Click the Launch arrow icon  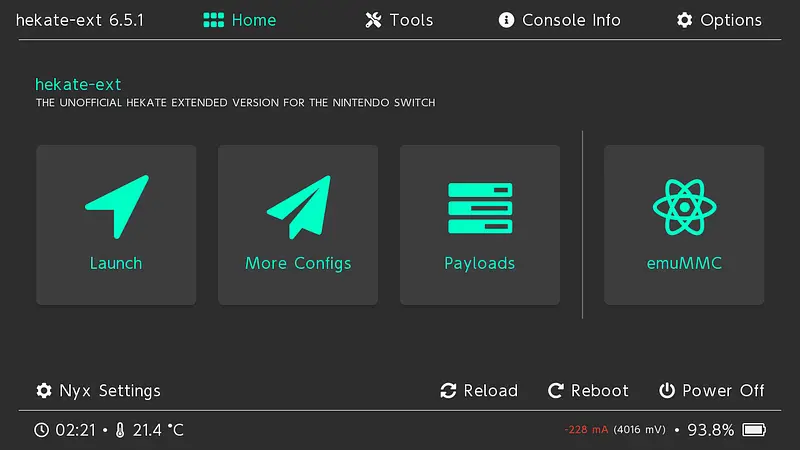[117, 207]
